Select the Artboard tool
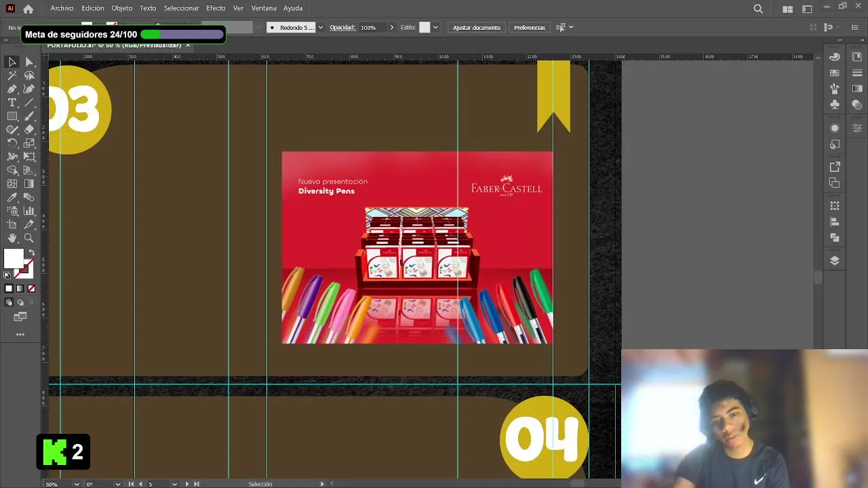The height and width of the screenshot is (488, 868). point(12,224)
